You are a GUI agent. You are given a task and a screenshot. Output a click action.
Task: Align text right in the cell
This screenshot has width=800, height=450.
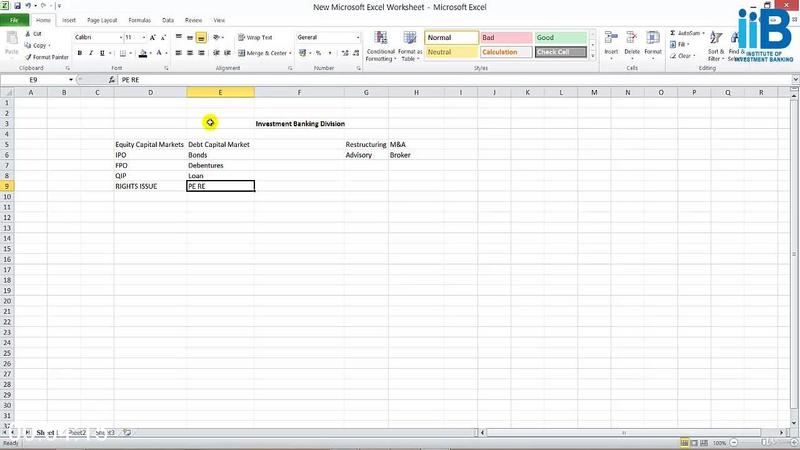[201, 53]
